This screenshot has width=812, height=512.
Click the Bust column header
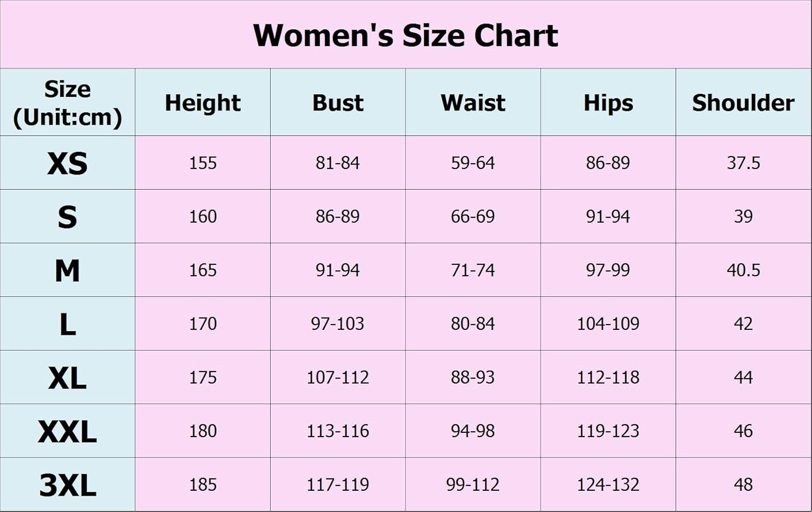tap(338, 103)
